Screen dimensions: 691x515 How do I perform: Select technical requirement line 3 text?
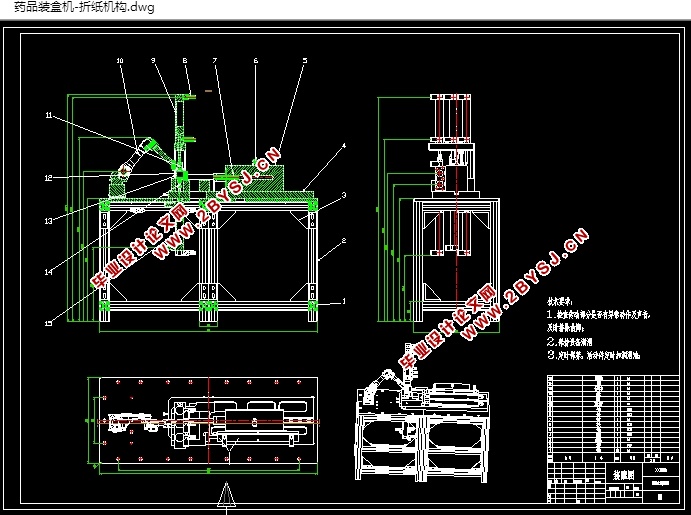tap(594, 355)
